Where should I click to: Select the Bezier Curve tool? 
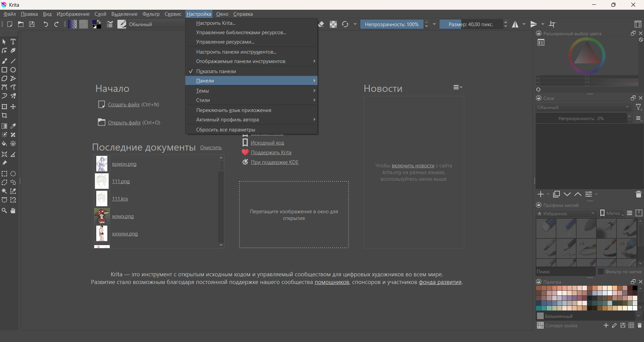4,87
